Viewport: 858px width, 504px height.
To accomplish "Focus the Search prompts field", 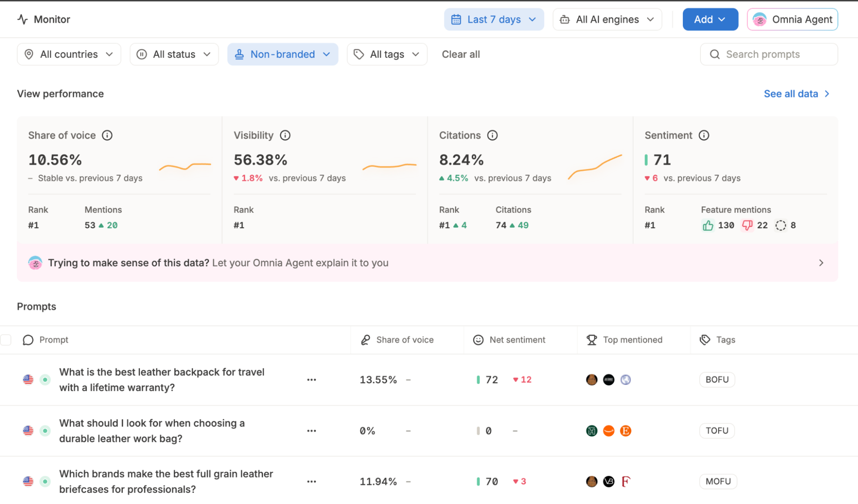I will pos(769,54).
